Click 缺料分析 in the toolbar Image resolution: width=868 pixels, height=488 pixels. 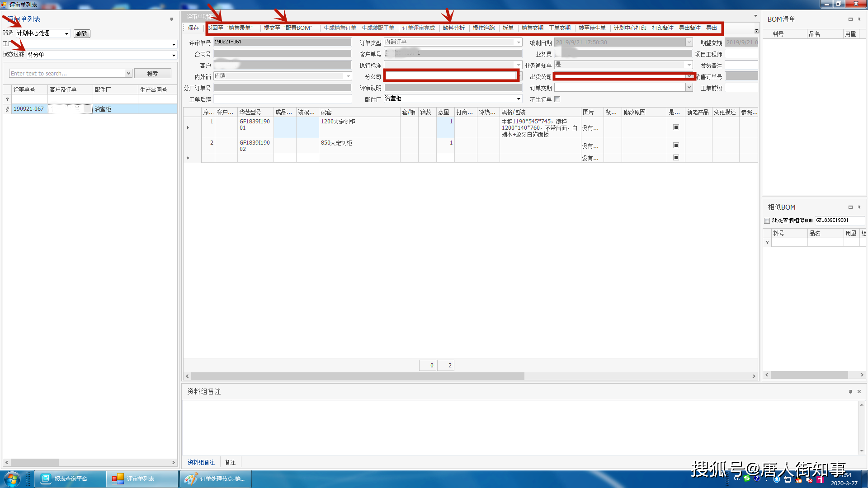point(453,28)
